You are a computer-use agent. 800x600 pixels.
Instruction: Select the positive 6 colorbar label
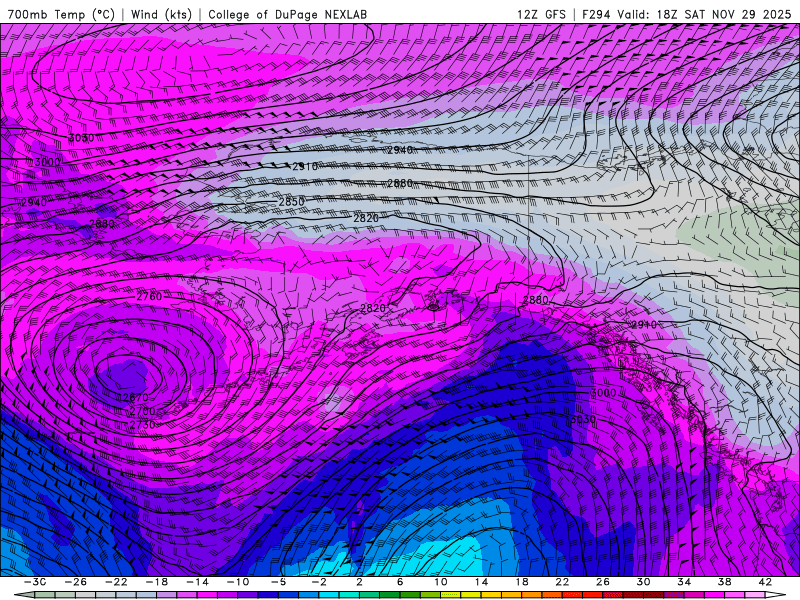pos(400,582)
